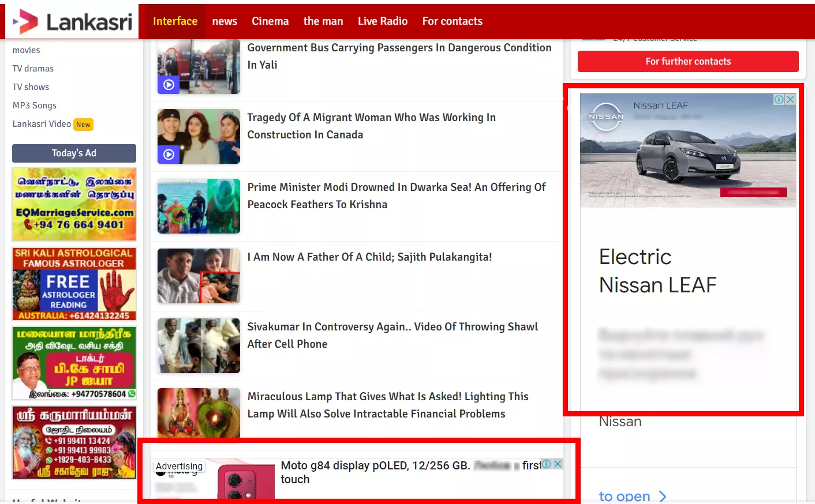
Task: Play the government bus video icon
Action: point(169,85)
